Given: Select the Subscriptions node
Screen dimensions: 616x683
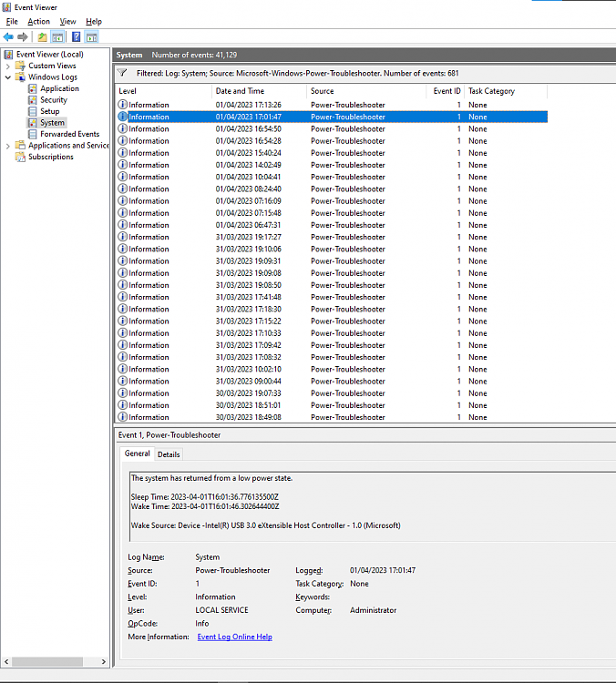Looking at the screenshot, I should [x=50, y=157].
